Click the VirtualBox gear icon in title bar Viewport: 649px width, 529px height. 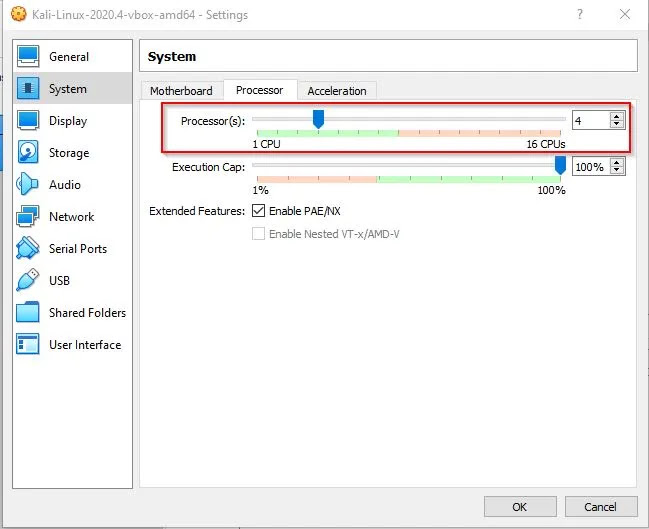click(x=19, y=14)
